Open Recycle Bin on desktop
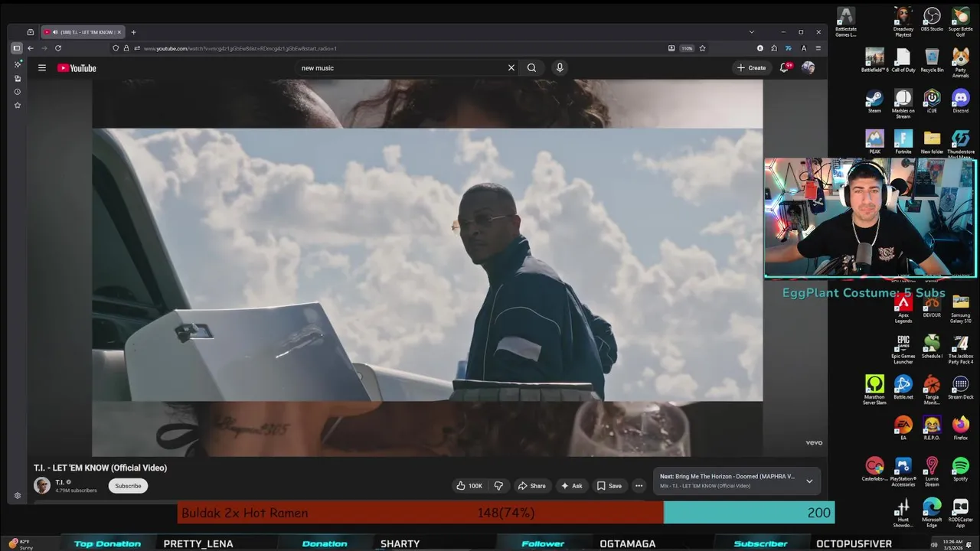This screenshot has height=551, width=980. point(932,61)
